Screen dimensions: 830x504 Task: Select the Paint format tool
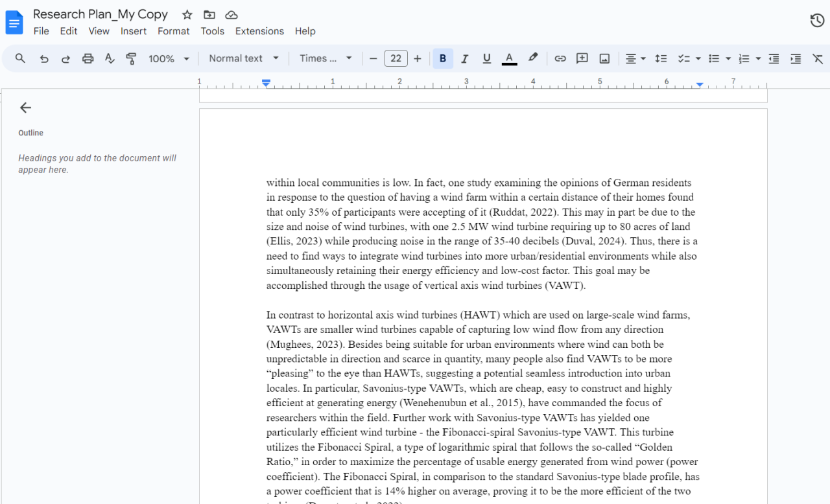point(131,59)
